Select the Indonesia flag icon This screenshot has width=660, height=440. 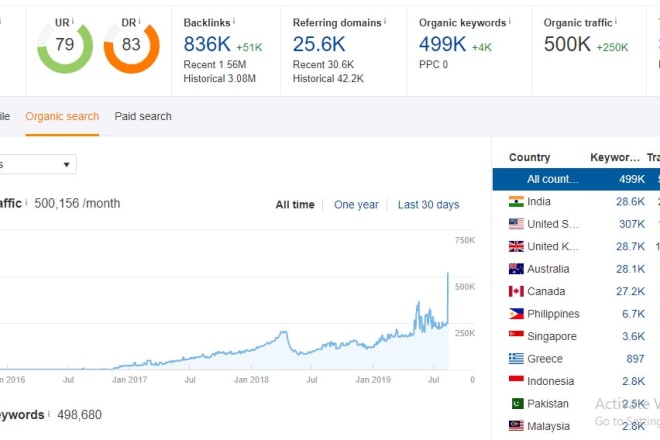(516, 379)
